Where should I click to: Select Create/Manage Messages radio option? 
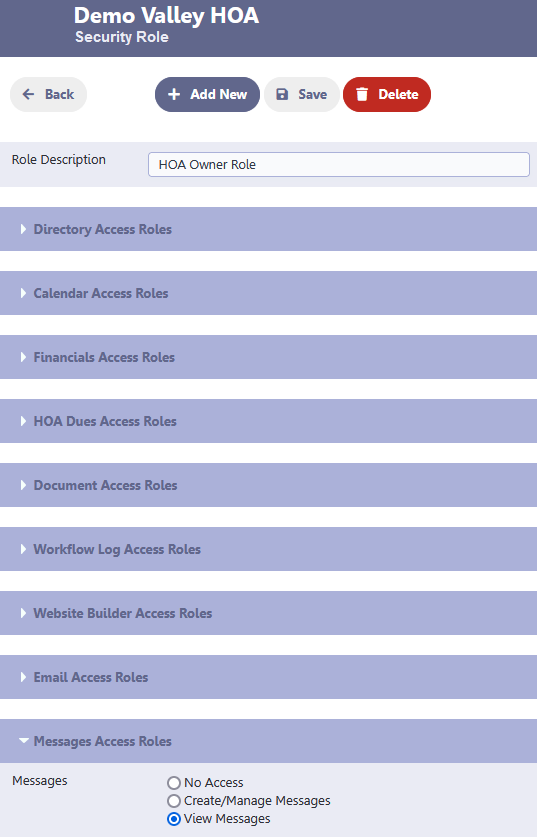(173, 801)
